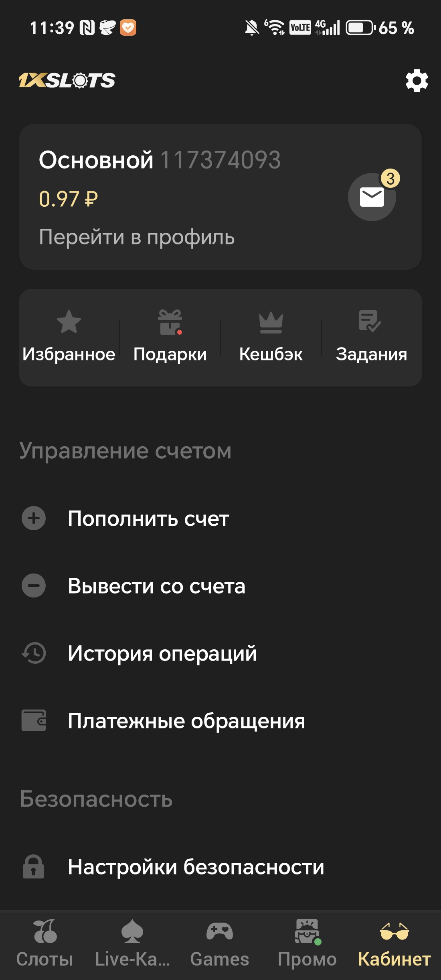This screenshot has width=441, height=980.
Task: Switch to the Слоты tab
Action: (45, 943)
